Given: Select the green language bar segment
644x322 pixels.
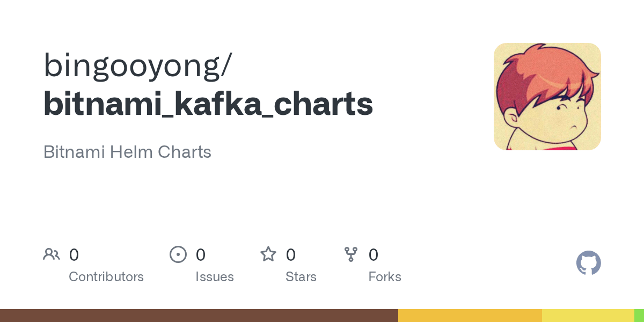Looking at the screenshot, I should pyautogui.click(x=639, y=316).
